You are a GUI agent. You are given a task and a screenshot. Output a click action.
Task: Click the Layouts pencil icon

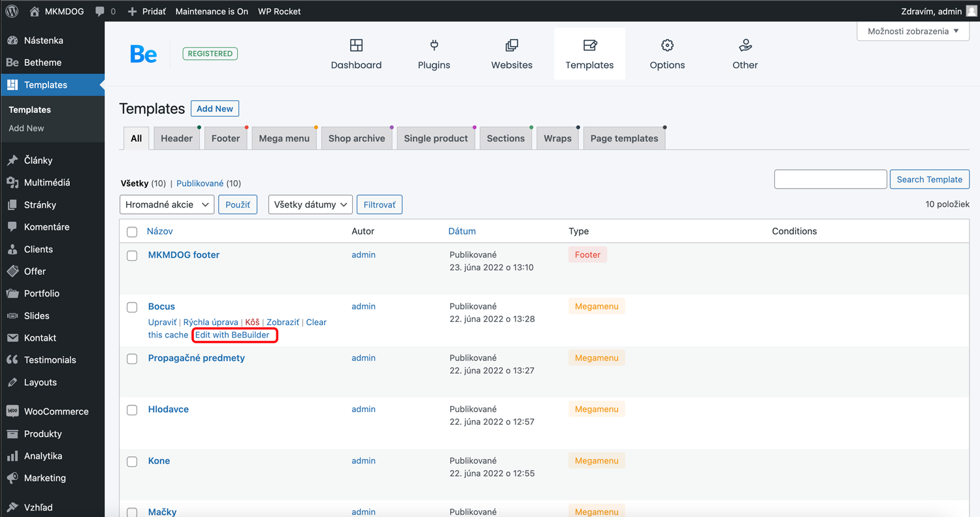pos(12,383)
